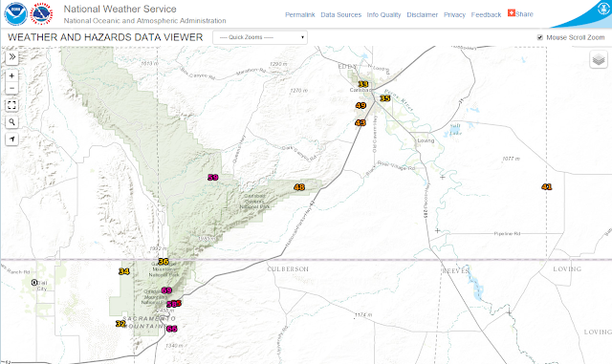Zoom out with the minus button

coord(12,88)
